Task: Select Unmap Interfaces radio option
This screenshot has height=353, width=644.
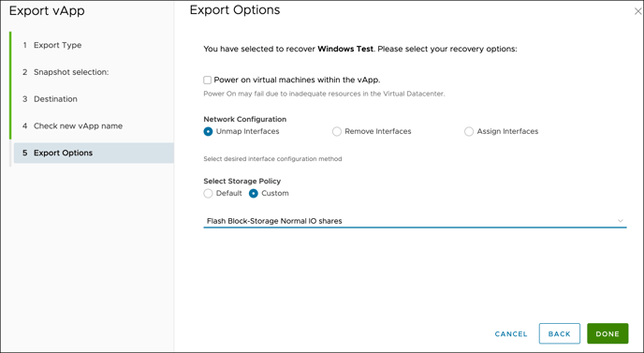Action: pyautogui.click(x=208, y=131)
